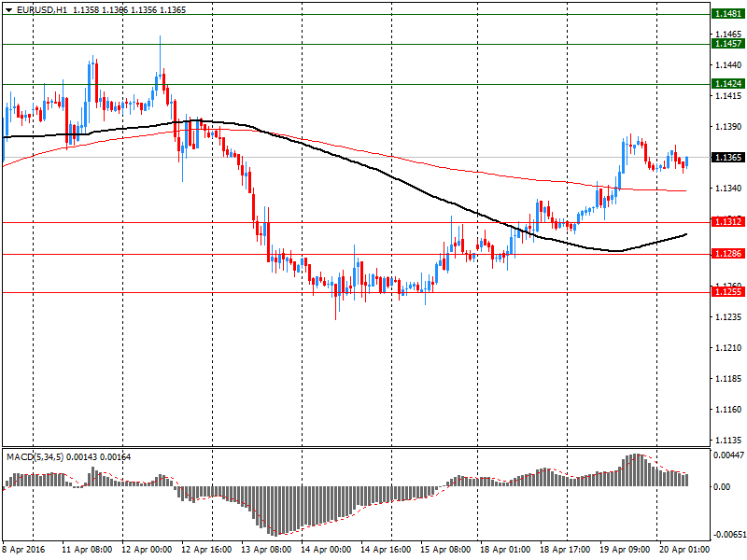Click the 13 Apr 08:00 time label

(266, 550)
